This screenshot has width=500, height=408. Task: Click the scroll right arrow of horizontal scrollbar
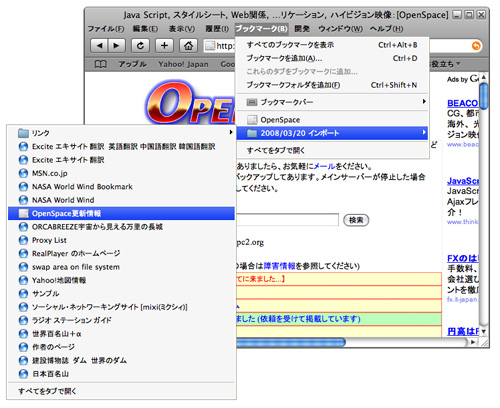473,342
